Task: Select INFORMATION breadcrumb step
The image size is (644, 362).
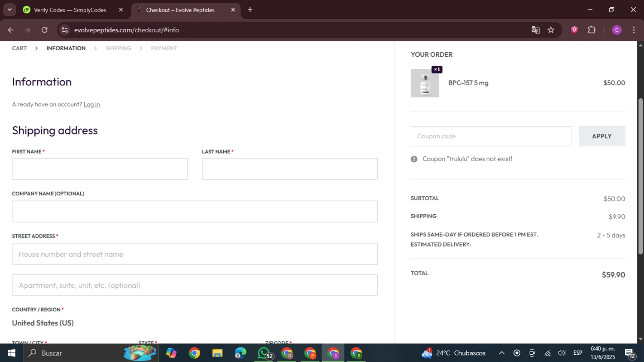Action: click(66, 48)
